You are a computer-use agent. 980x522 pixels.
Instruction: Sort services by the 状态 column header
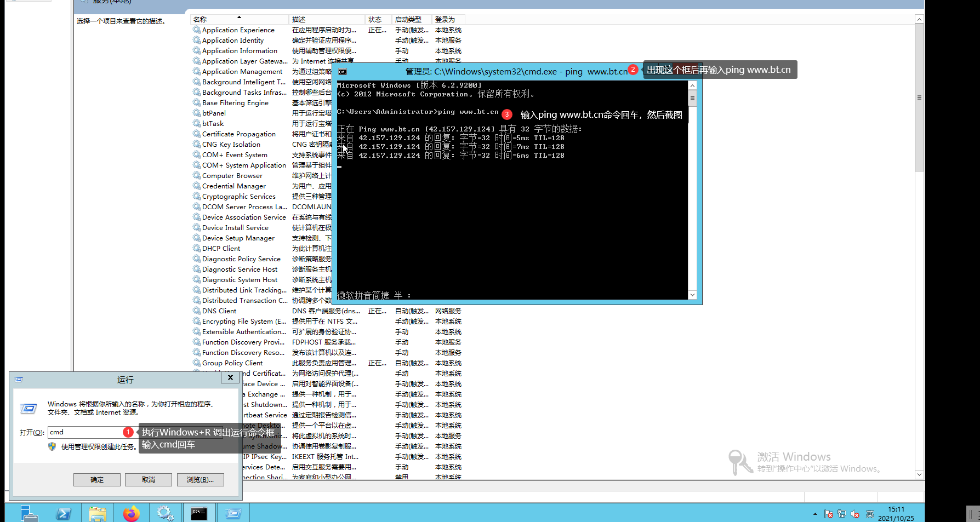point(378,19)
